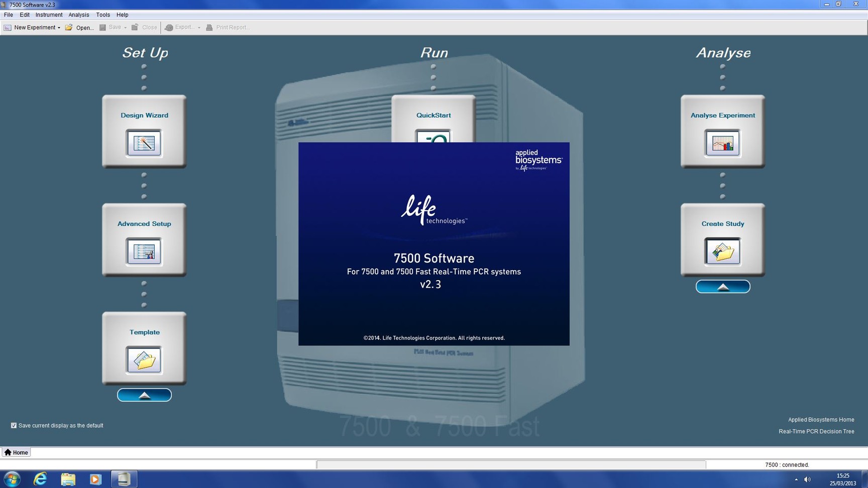Open Windows Explorer from taskbar
Image resolution: width=868 pixels, height=488 pixels.
[x=68, y=479]
